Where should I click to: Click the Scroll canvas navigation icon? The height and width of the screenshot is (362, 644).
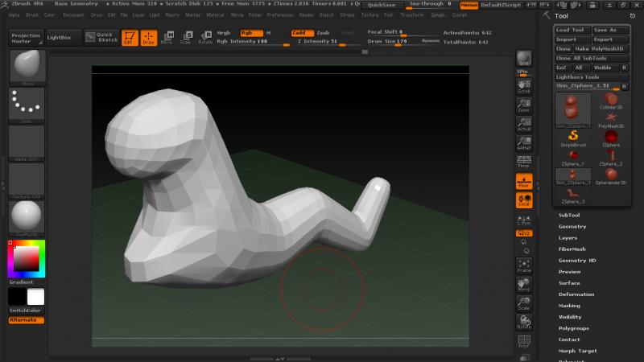(x=524, y=86)
